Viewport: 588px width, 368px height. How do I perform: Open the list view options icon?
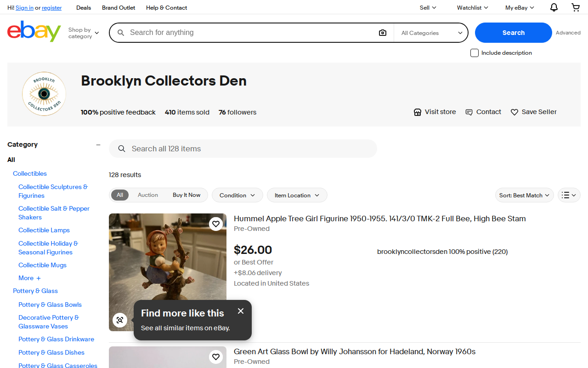(569, 195)
